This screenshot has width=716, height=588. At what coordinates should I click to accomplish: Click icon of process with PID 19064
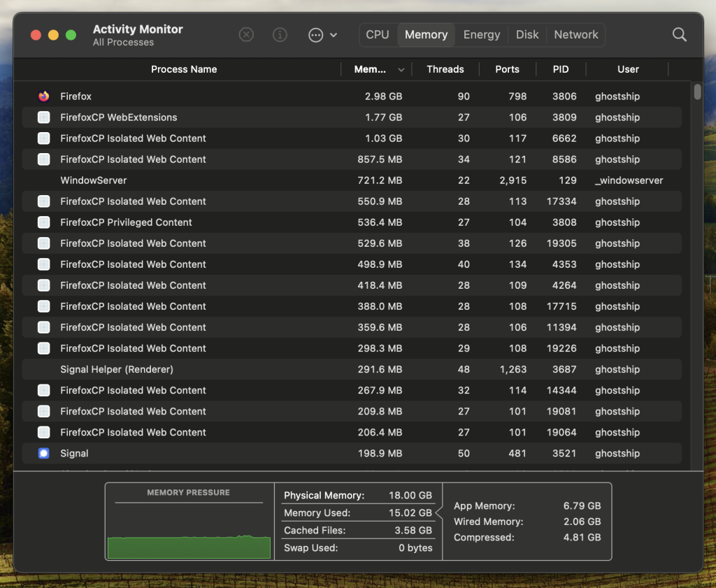[44, 432]
